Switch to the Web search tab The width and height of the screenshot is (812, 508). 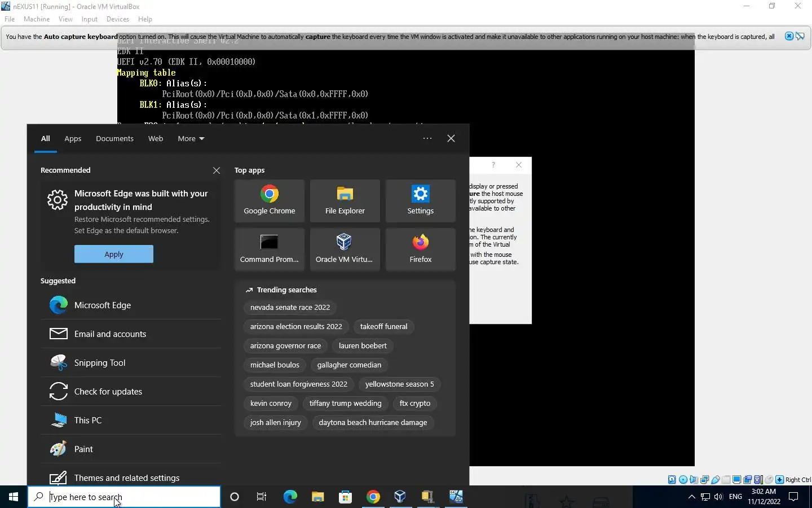click(156, 138)
